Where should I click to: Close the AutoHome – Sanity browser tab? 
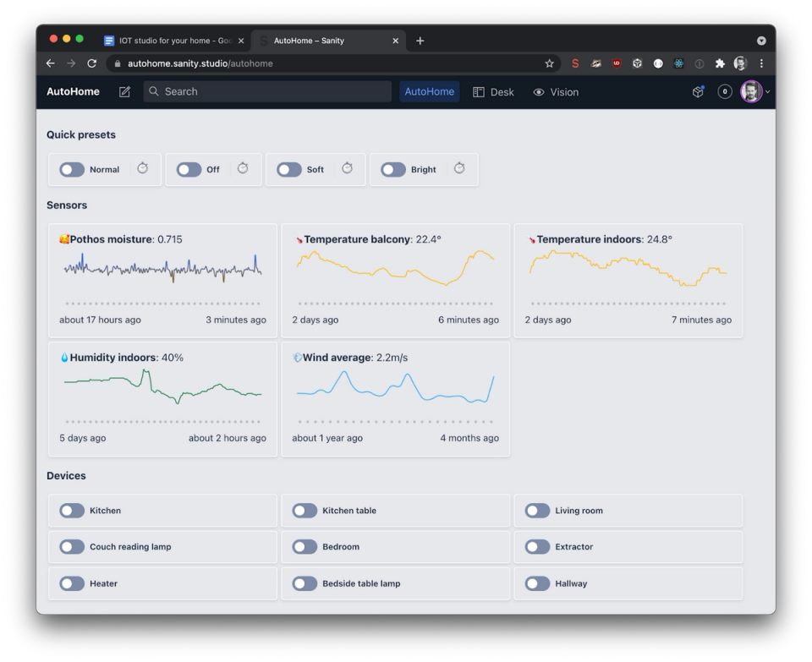coord(396,41)
